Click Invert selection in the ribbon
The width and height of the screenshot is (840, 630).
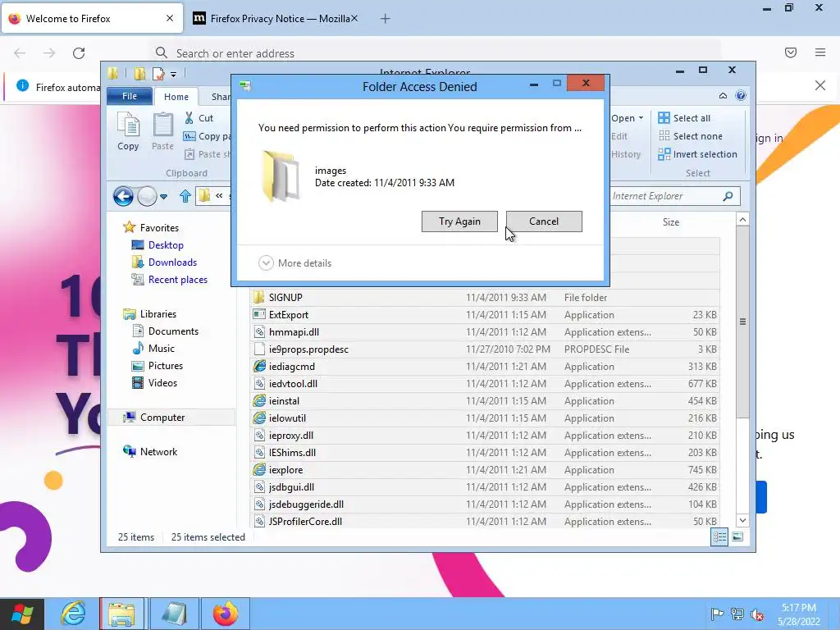pos(697,154)
